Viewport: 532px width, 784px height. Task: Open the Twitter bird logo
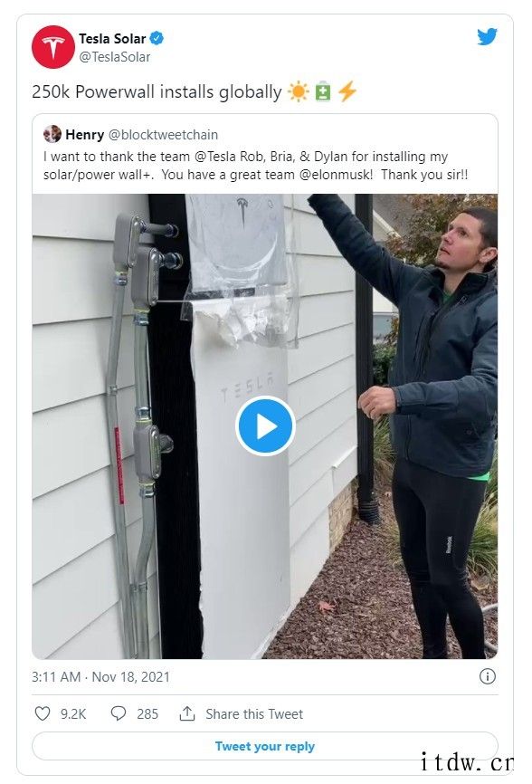click(x=487, y=36)
